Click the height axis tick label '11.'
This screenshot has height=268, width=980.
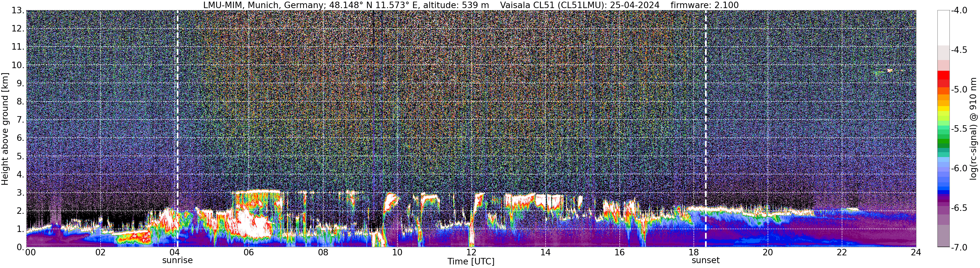click(x=18, y=47)
